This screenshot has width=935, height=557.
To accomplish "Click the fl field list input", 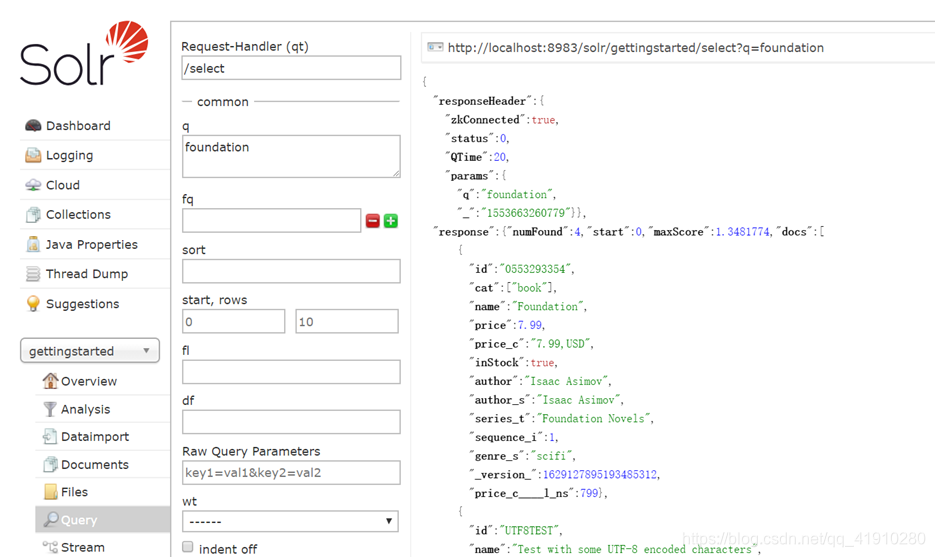I will 291,372.
